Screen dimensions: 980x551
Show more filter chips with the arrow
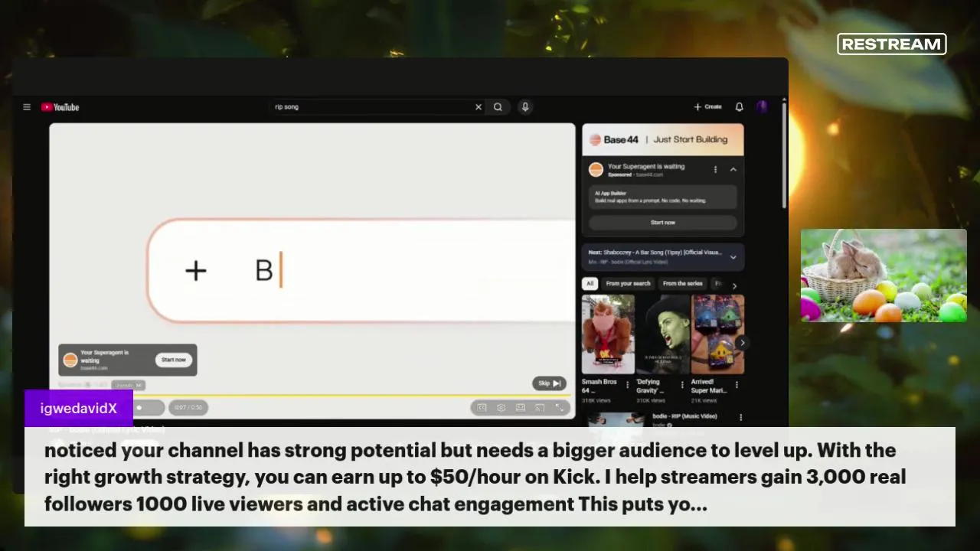(x=734, y=285)
